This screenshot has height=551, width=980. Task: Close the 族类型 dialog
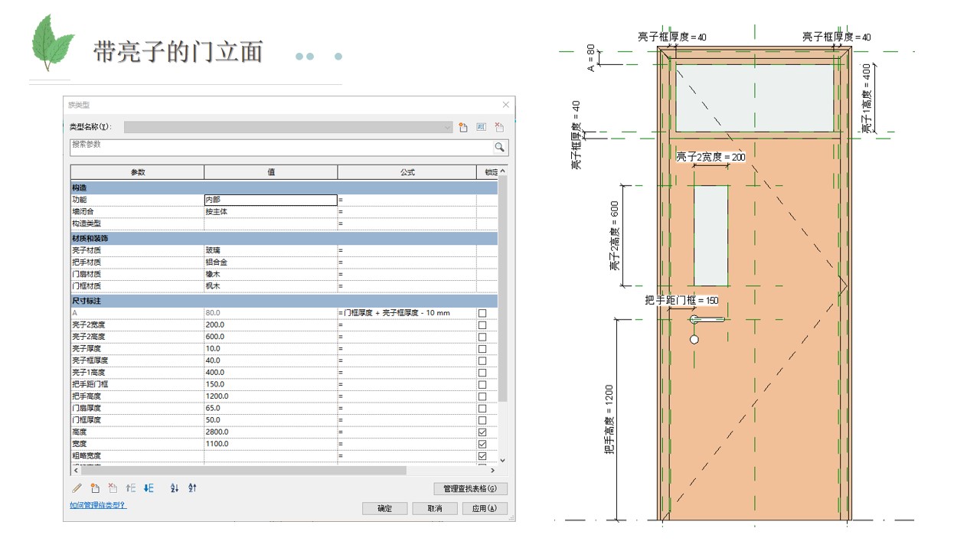click(505, 105)
